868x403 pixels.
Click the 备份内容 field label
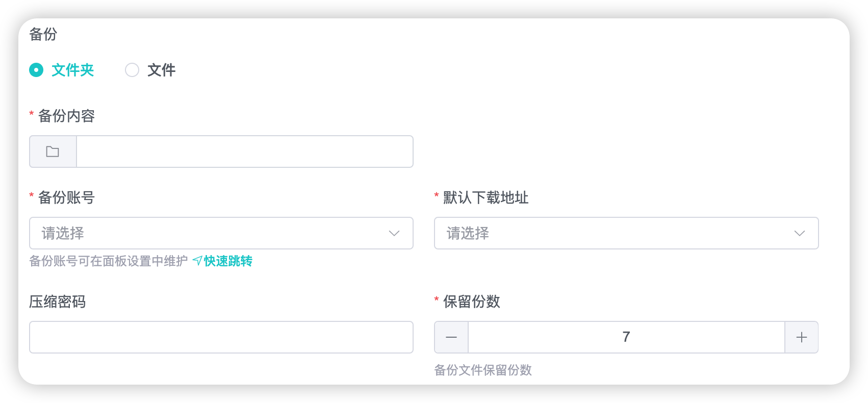coord(66,116)
